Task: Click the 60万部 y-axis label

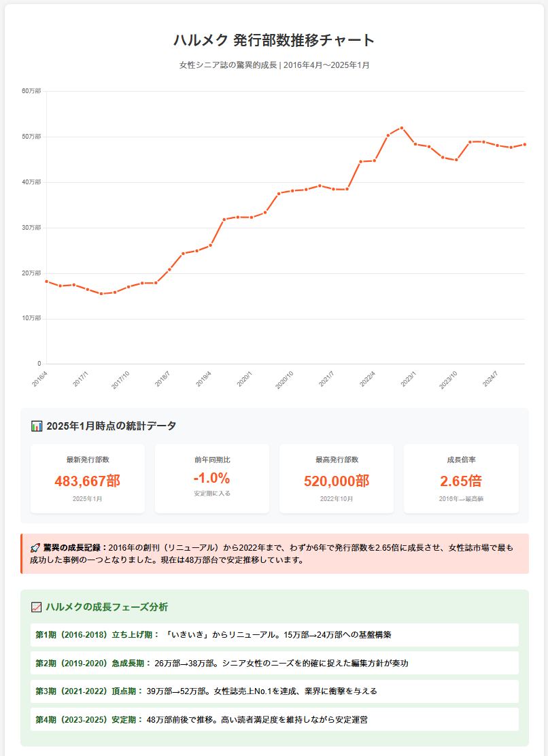Action: coord(32,91)
